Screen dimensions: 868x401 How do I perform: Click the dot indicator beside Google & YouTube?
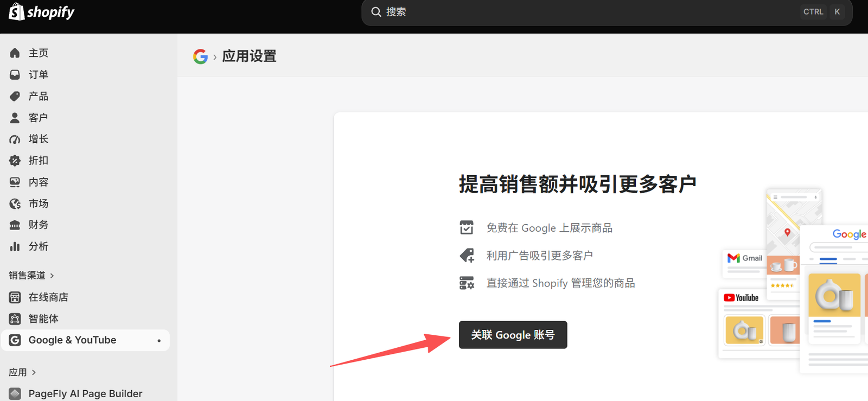(x=159, y=341)
